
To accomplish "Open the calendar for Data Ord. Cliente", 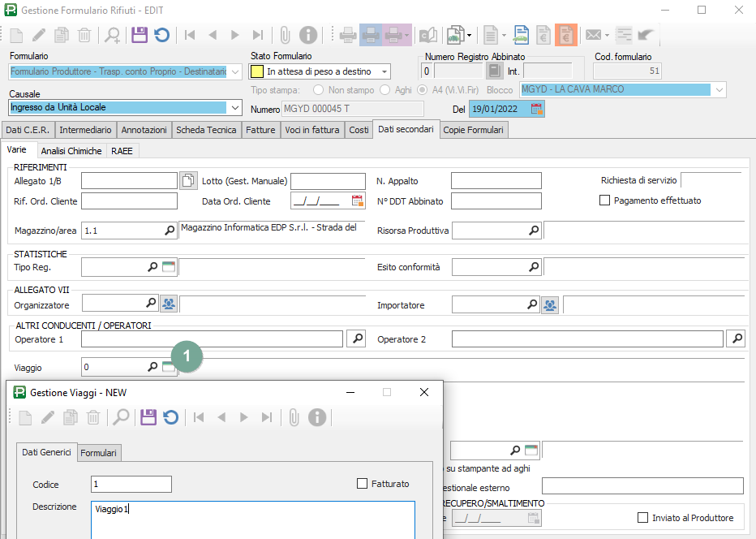I will pyautogui.click(x=357, y=201).
